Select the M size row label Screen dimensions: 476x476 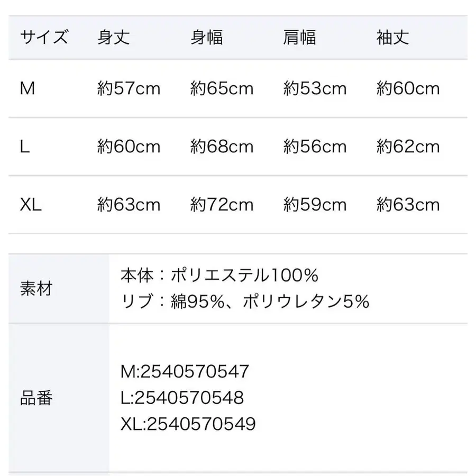click(27, 88)
